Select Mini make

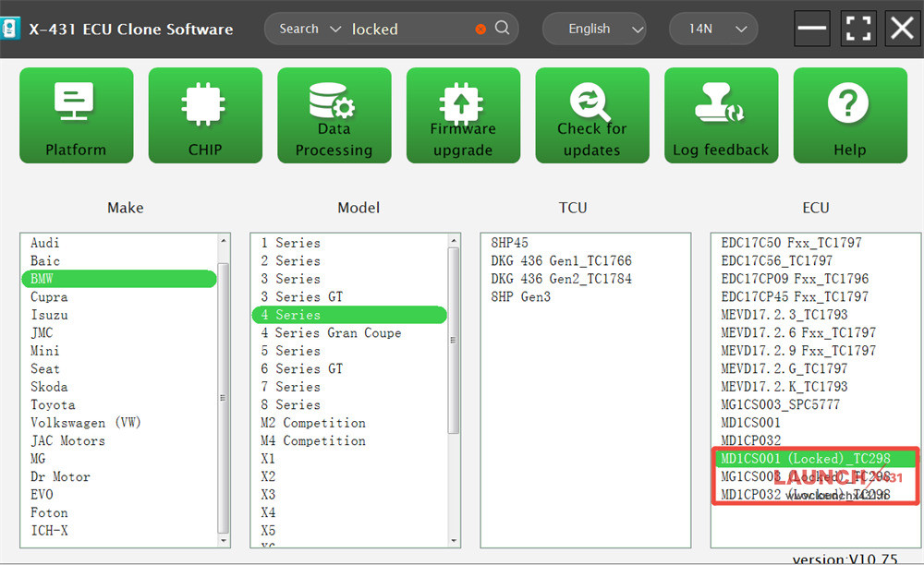pyautogui.click(x=44, y=351)
